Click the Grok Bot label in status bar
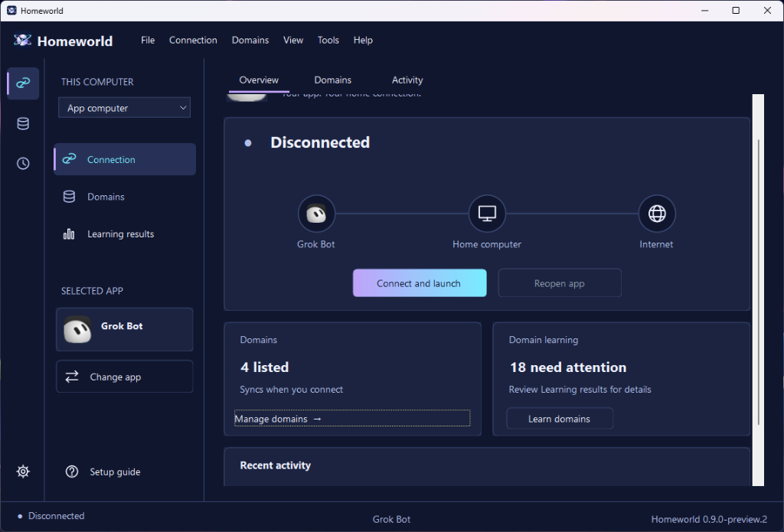This screenshot has height=532, width=784. click(x=391, y=519)
